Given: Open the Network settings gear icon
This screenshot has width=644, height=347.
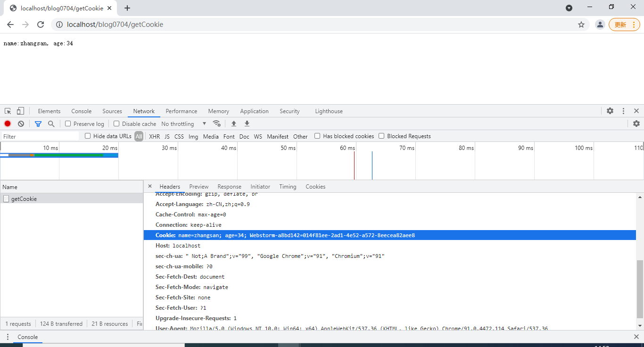Looking at the screenshot, I should pos(636,124).
